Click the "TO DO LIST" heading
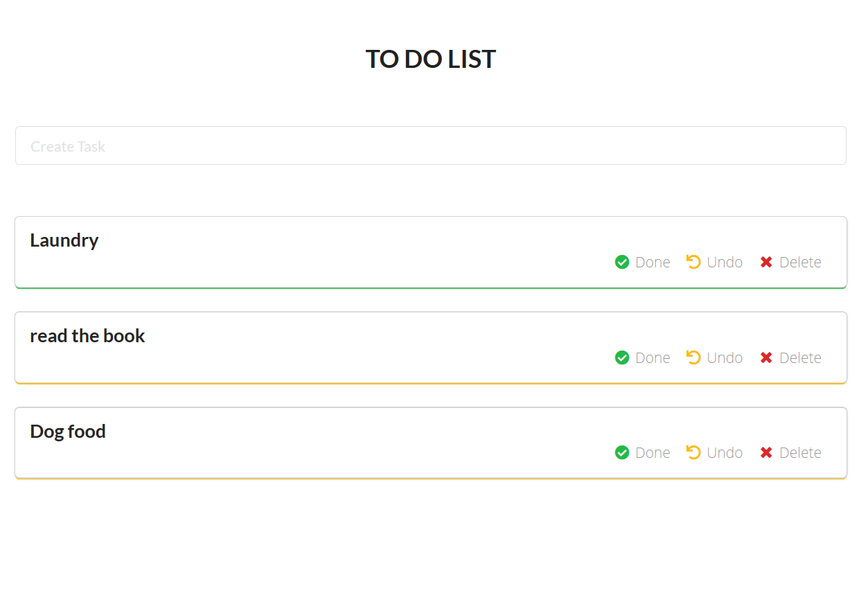Image resolution: width=868 pixels, height=593 pixels. point(430,59)
